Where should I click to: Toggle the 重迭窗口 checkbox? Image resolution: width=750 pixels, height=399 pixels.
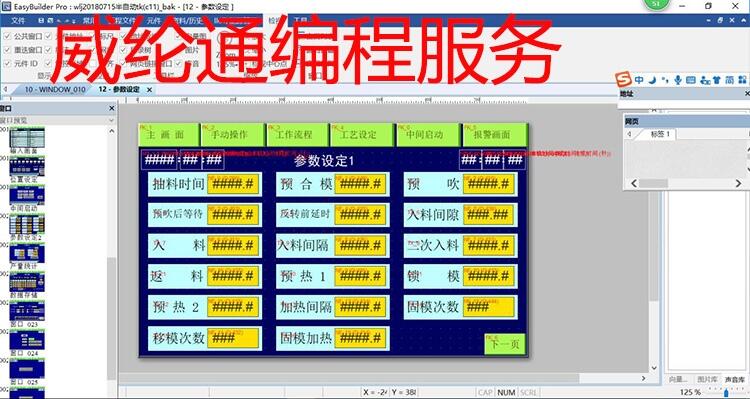tap(7, 49)
